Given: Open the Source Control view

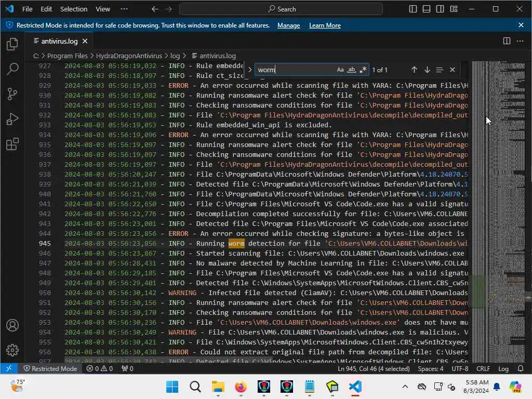Looking at the screenshot, I should click(12, 94).
